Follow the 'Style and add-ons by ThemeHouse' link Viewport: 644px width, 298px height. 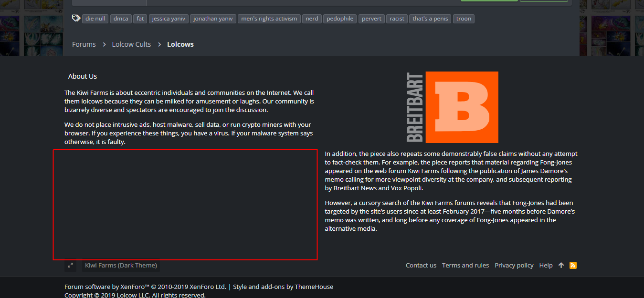tap(283, 287)
